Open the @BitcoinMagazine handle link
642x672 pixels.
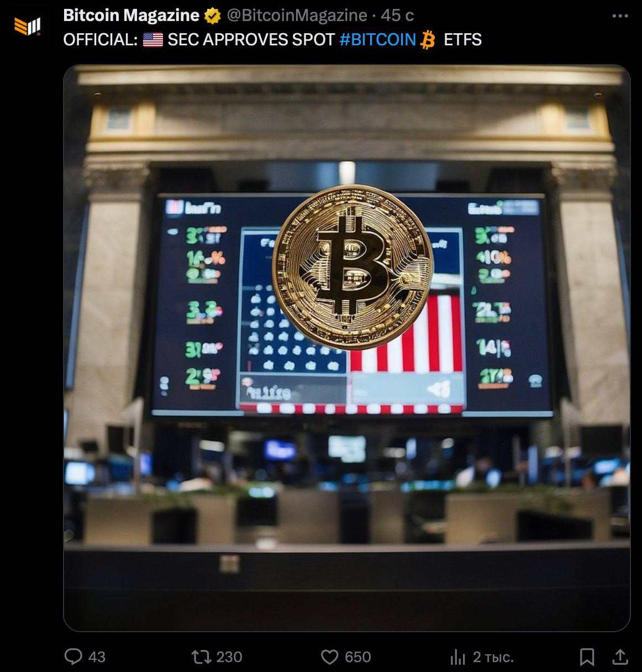tap(297, 15)
